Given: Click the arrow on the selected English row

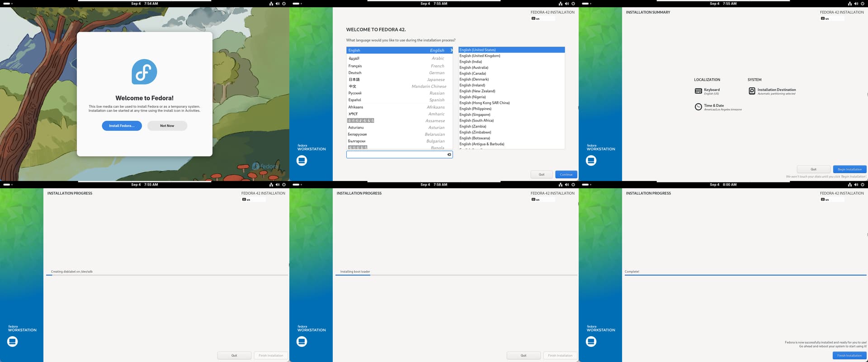Looking at the screenshot, I should pyautogui.click(x=451, y=50).
